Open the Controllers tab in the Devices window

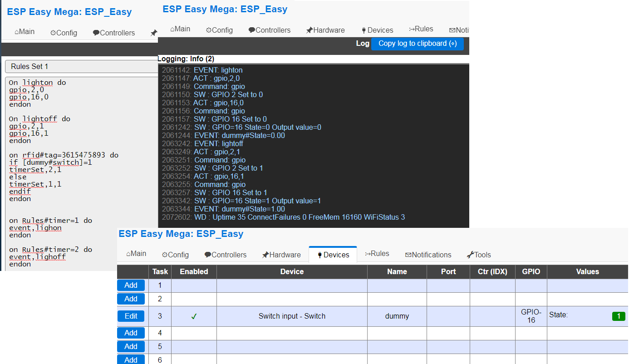(226, 255)
